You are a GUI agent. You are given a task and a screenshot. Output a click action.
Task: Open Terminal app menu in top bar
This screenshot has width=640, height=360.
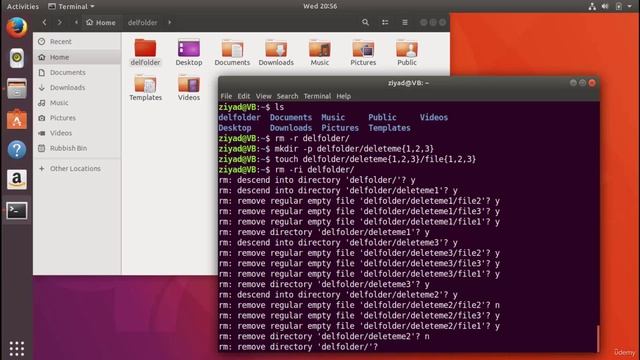71,6
